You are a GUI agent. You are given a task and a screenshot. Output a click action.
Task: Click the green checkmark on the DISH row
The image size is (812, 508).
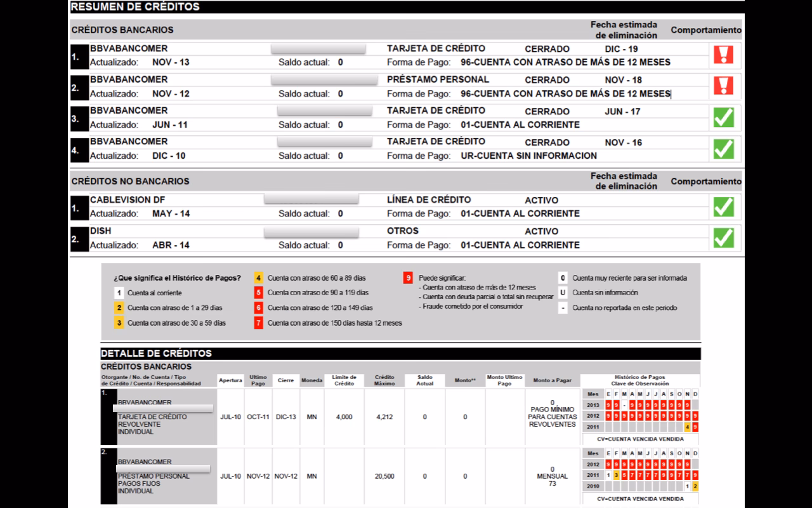pos(723,238)
